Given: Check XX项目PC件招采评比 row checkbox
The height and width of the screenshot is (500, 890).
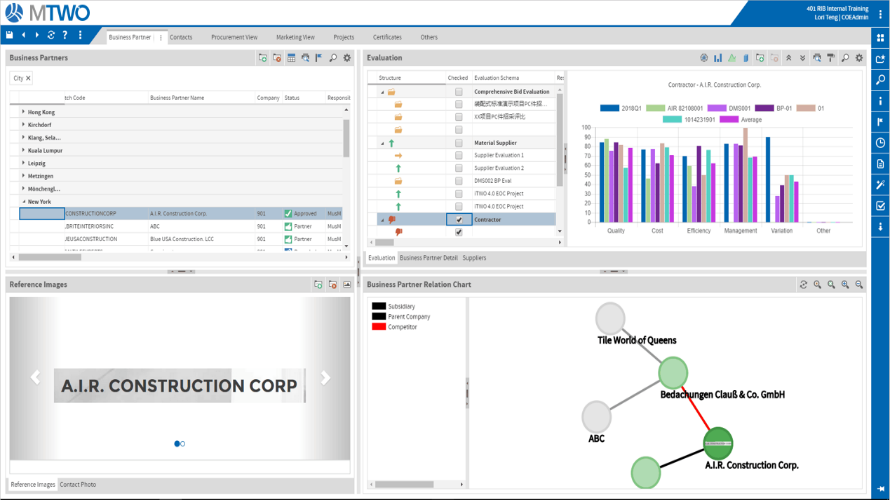Looking at the screenshot, I should [459, 117].
